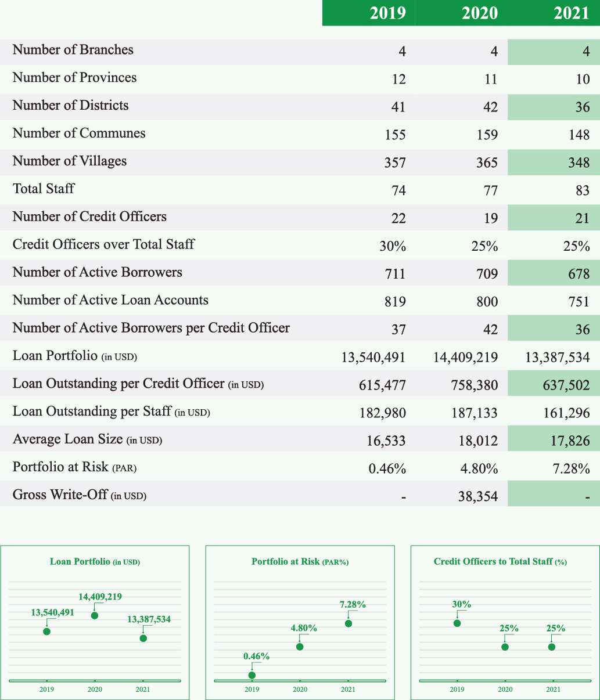600x700 pixels.
Task: Click the 2021 column header
Action: [x=571, y=13]
